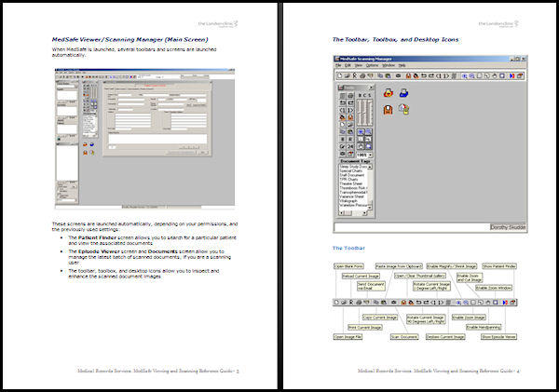Click blank form icon in the labeled toolbar diagram

336,303
